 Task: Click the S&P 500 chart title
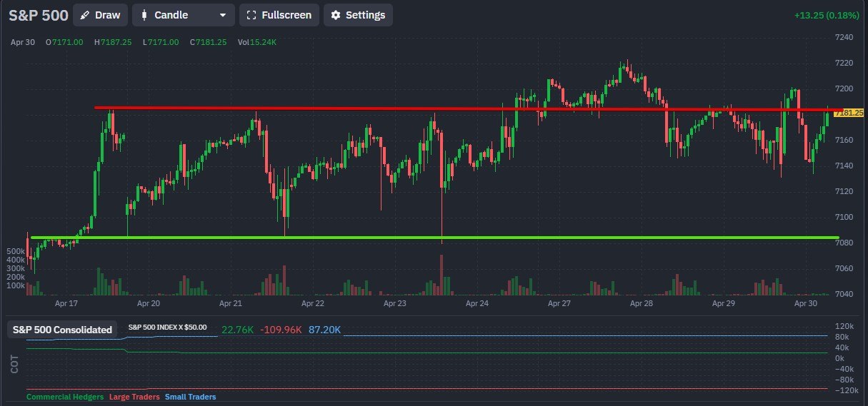[x=39, y=15]
